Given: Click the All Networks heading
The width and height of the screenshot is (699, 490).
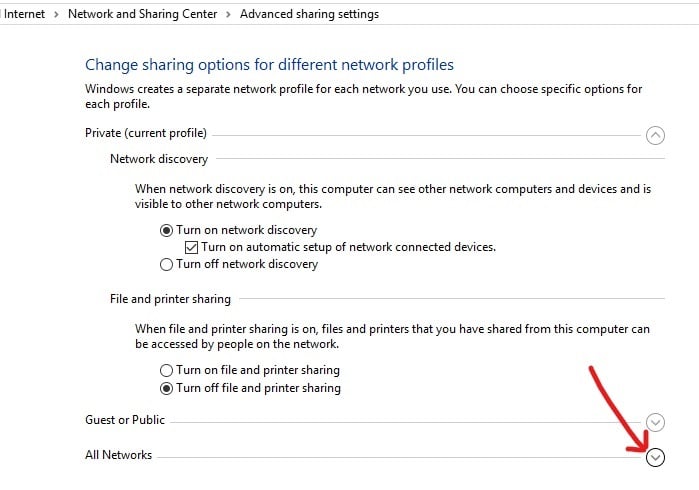Looking at the screenshot, I should (118, 455).
